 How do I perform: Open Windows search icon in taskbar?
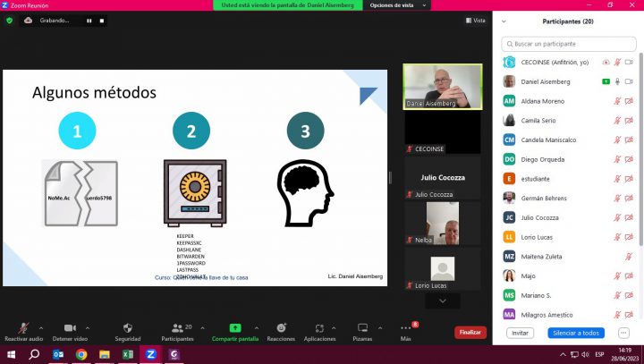pos(35,354)
